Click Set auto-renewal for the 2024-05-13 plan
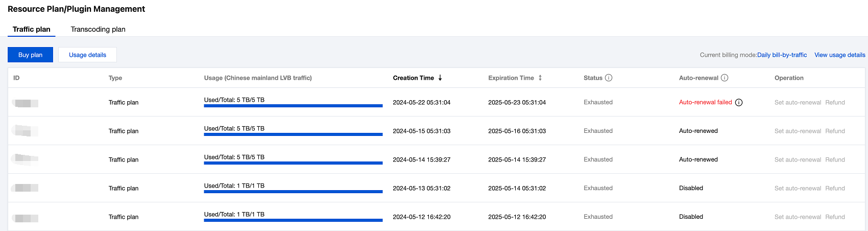Screen dimensions: 868x231 pyautogui.click(x=798, y=188)
